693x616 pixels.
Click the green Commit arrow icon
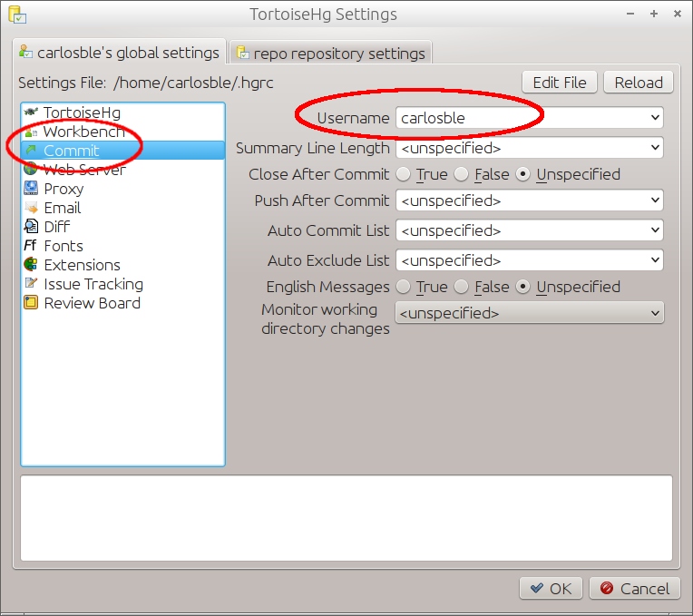[31, 151]
